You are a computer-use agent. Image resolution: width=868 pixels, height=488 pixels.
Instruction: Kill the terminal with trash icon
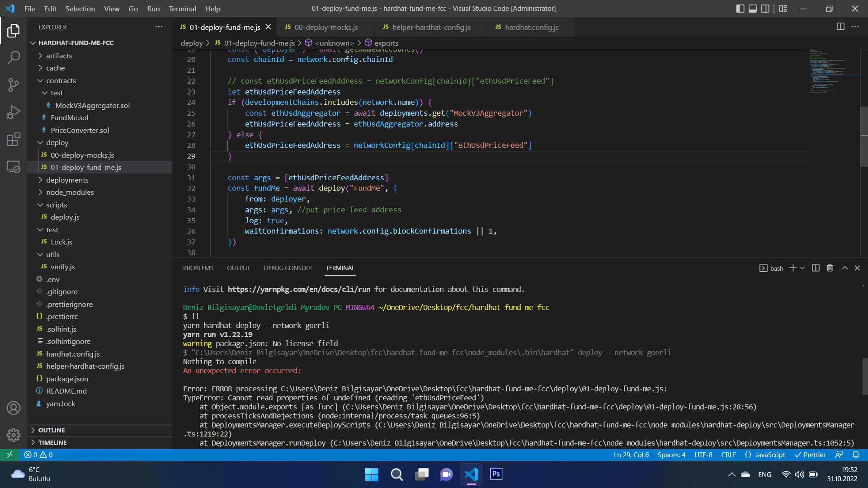pyautogui.click(x=830, y=268)
